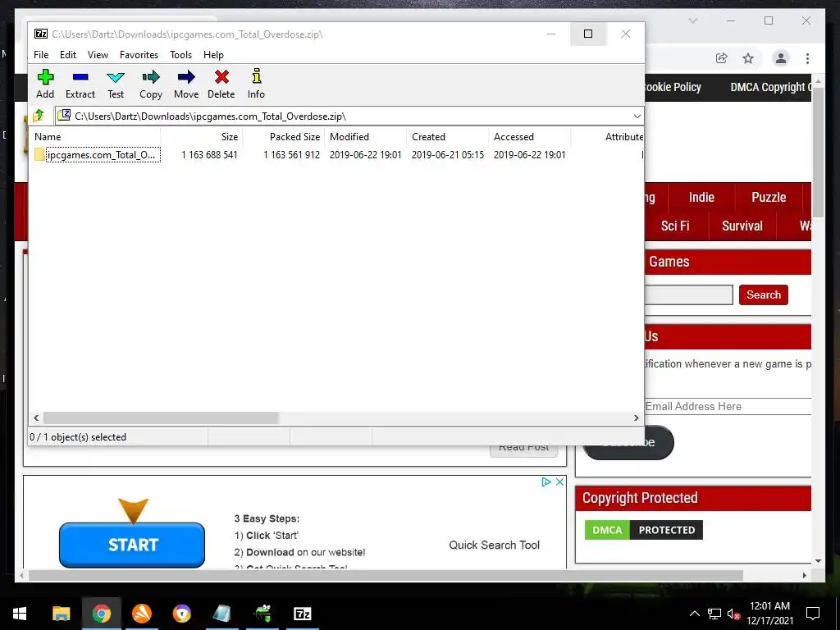Click Quick Search Tool ad text
This screenshot has height=630, width=840.
click(494, 545)
